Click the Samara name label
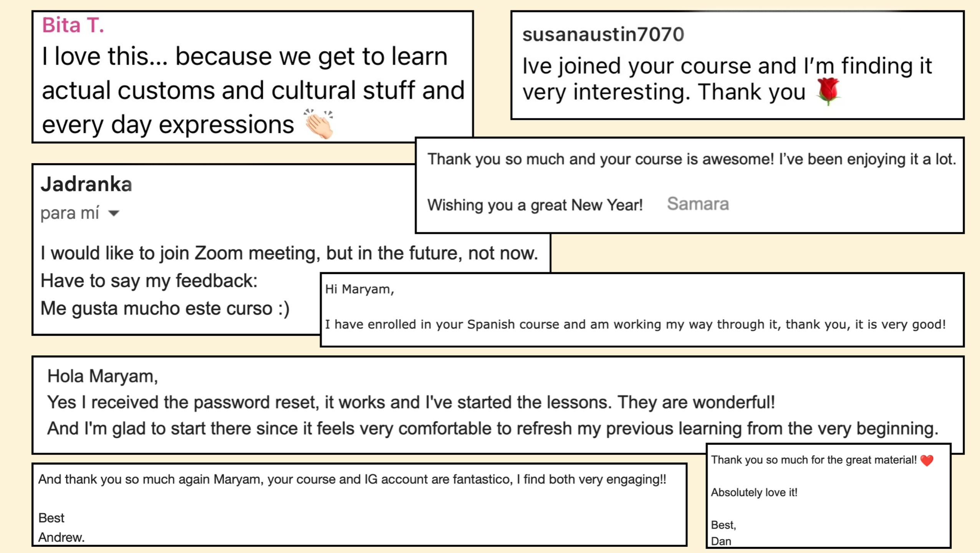980x553 pixels. 697,204
